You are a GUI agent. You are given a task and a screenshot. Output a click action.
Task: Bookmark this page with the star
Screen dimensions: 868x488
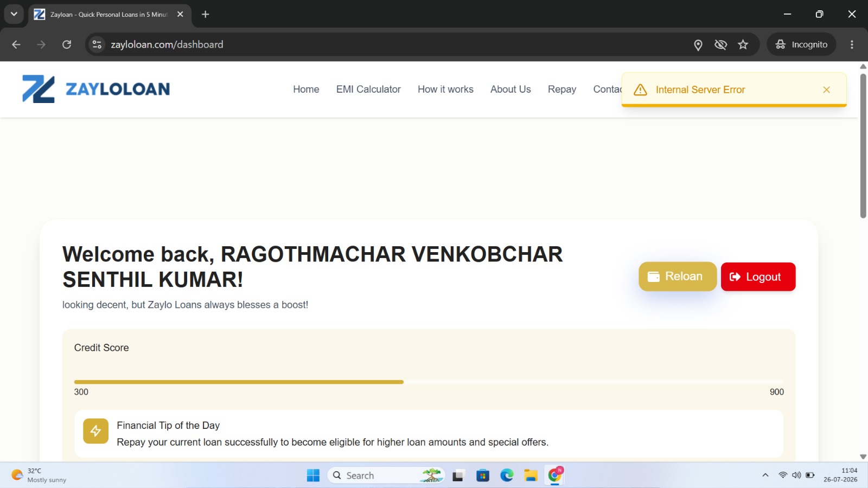(x=743, y=44)
